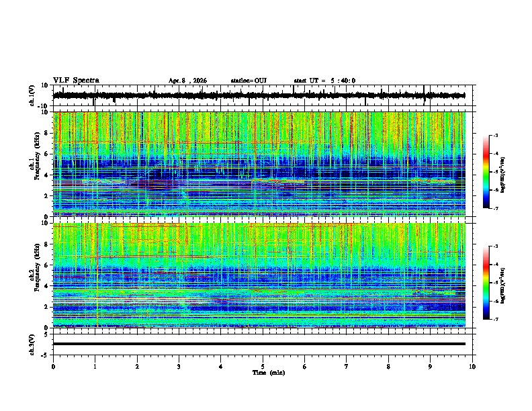
Task: Click the ch.1 PSD color bar
Action: (486, 172)
